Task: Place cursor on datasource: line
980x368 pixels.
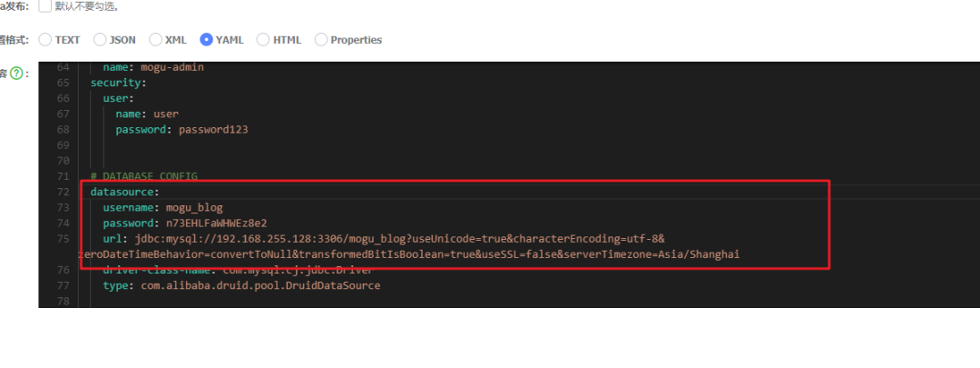Action: [124, 192]
